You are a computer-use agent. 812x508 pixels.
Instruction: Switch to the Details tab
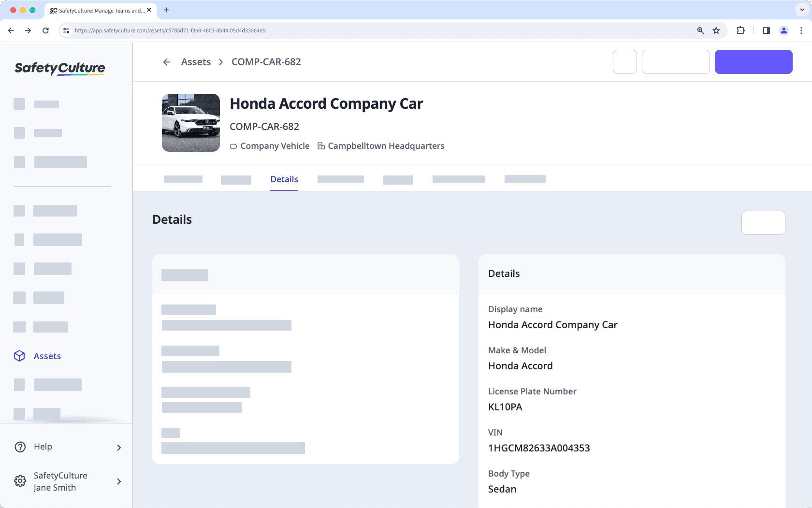click(x=284, y=179)
